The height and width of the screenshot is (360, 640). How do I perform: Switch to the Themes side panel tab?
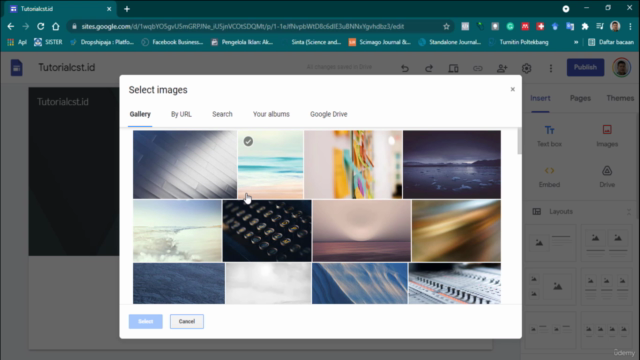[620, 98]
